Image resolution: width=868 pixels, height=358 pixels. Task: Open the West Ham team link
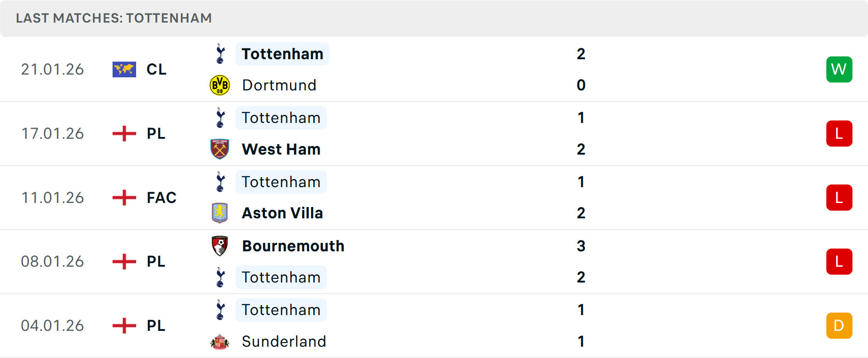click(281, 149)
